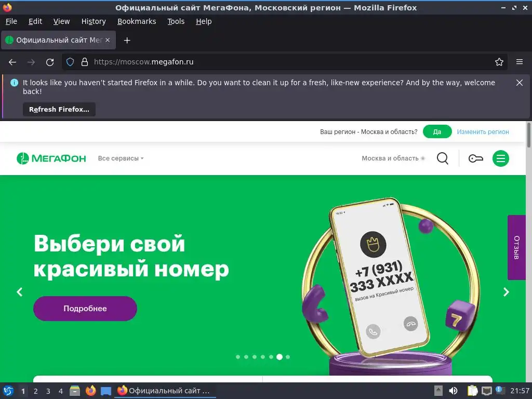This screenshot has height=399, width=532.
Task: Expand the Все сервисы dropdown
Action: pyautogui.click(x=121, y=158)
